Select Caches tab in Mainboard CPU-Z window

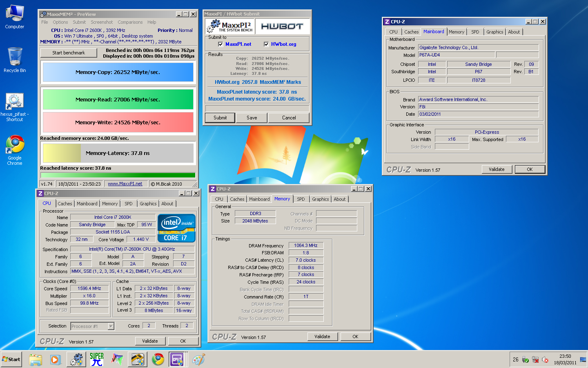pyautogui.click(x=411, y=32)
